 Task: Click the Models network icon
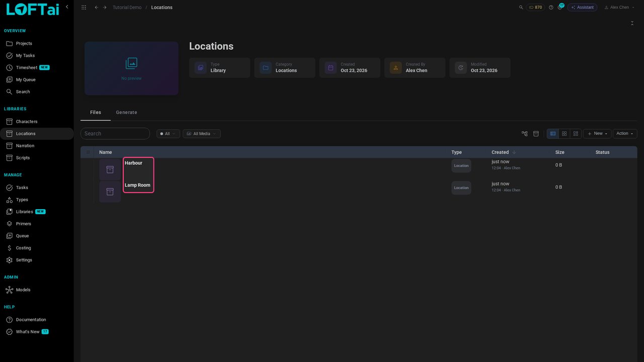click(9, 290)
